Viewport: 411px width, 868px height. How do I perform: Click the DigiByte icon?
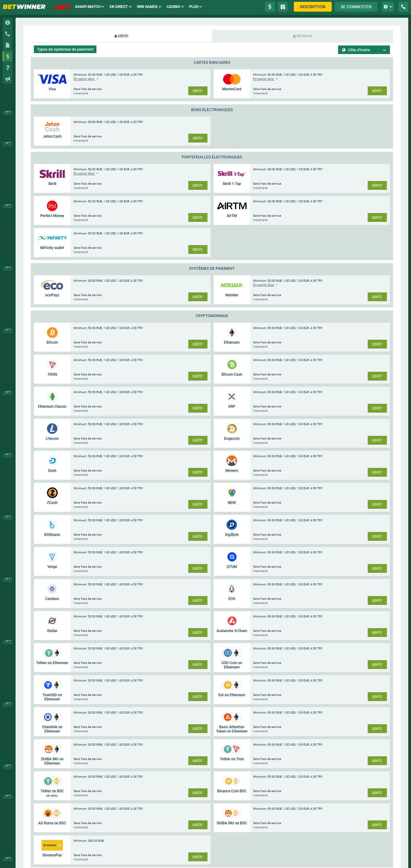[232, 525]
